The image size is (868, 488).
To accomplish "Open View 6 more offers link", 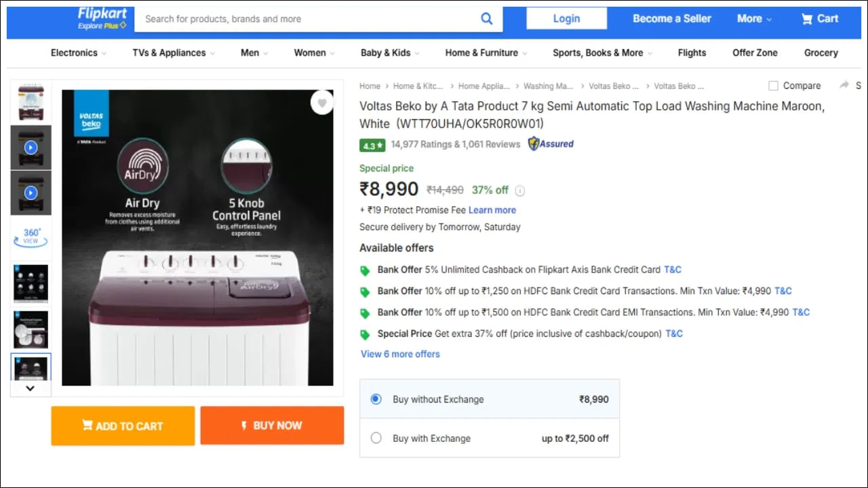I will [x=400, y=354].
